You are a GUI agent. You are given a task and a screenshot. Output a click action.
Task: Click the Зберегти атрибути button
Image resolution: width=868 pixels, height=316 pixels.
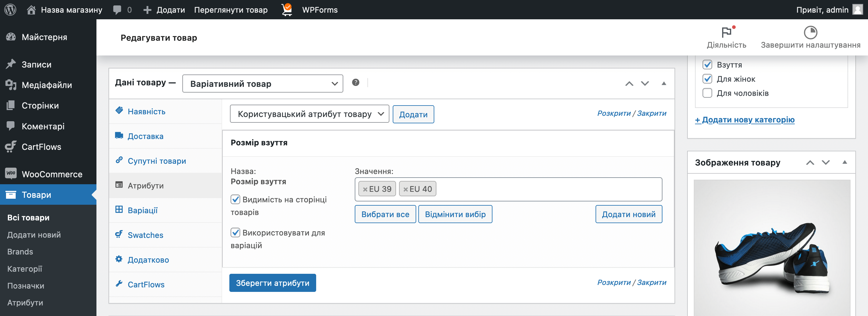(272, 283)
